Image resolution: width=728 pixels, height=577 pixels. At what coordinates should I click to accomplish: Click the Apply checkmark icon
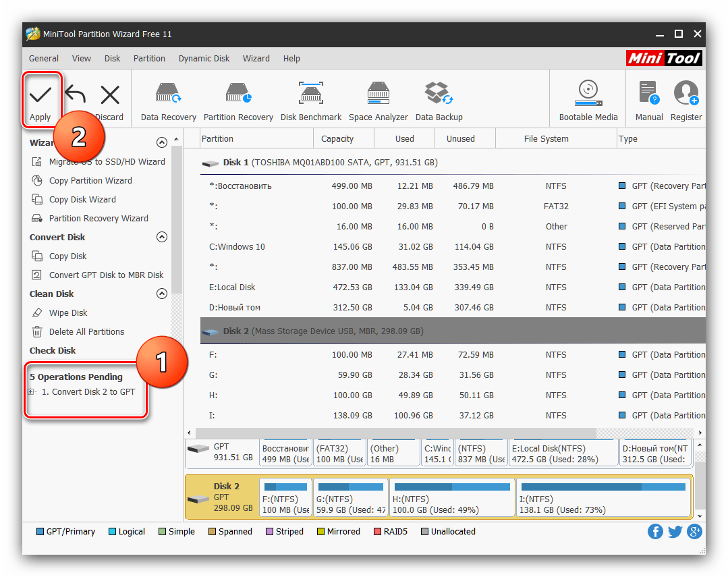coord(40,95)
